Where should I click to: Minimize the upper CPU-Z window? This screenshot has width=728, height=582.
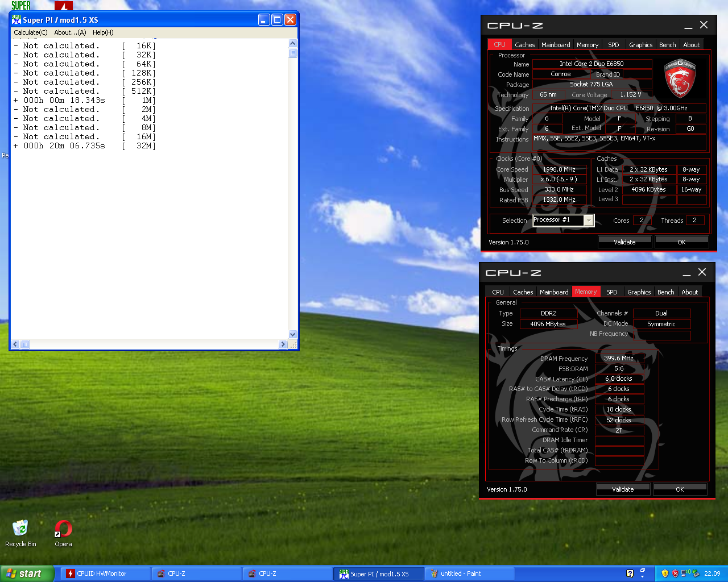point(688,26)
